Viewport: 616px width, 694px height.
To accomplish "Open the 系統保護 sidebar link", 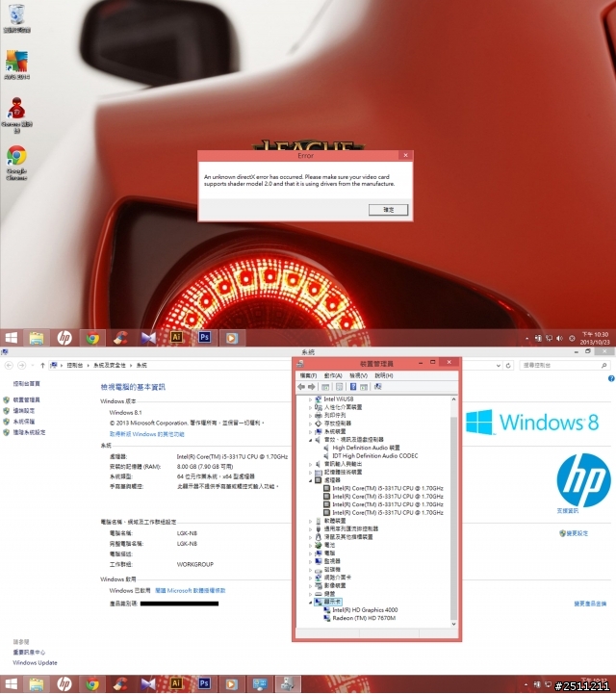I will tap(23, 422).
